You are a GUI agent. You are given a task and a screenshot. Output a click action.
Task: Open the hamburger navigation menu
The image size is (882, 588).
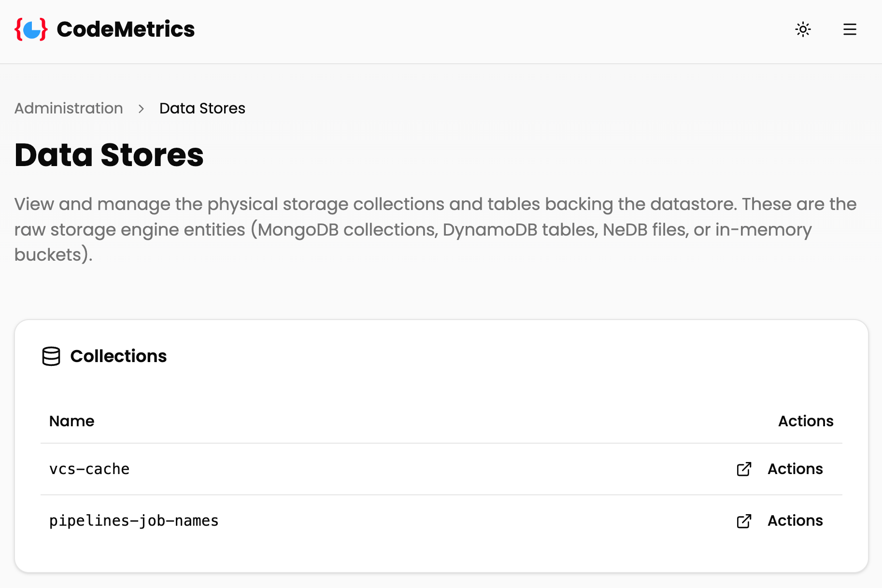[x=850, y=29]
